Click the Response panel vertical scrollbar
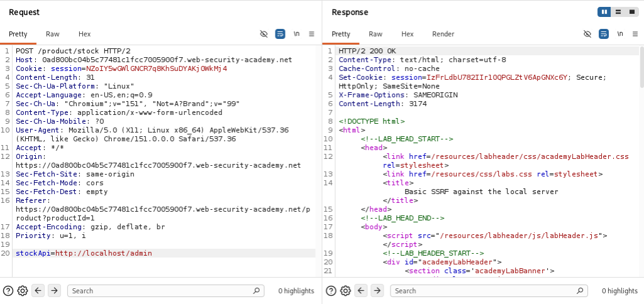Image resolution: width=644 pixels, height=304 pixels. (x=641, y=66)
